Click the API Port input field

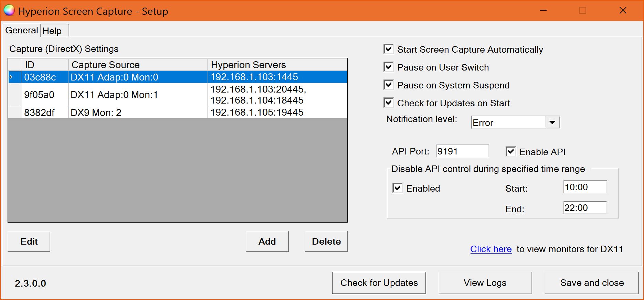point(462,151)
